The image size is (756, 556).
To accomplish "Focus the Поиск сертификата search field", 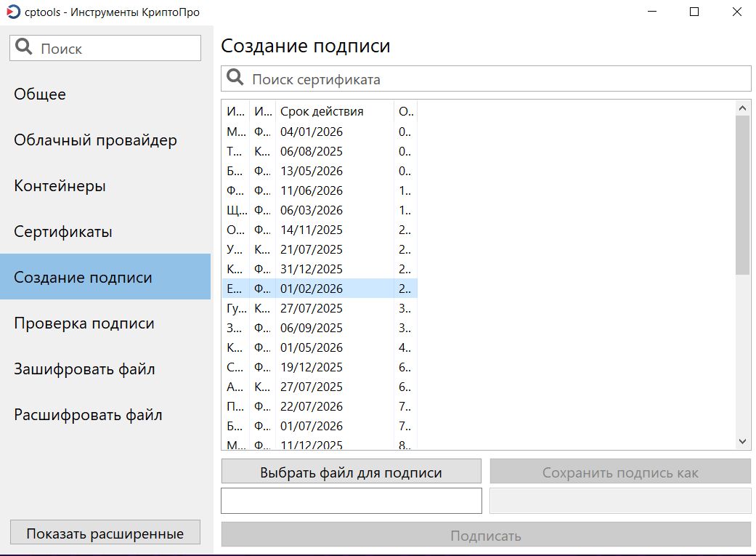I will pos(494,79).
